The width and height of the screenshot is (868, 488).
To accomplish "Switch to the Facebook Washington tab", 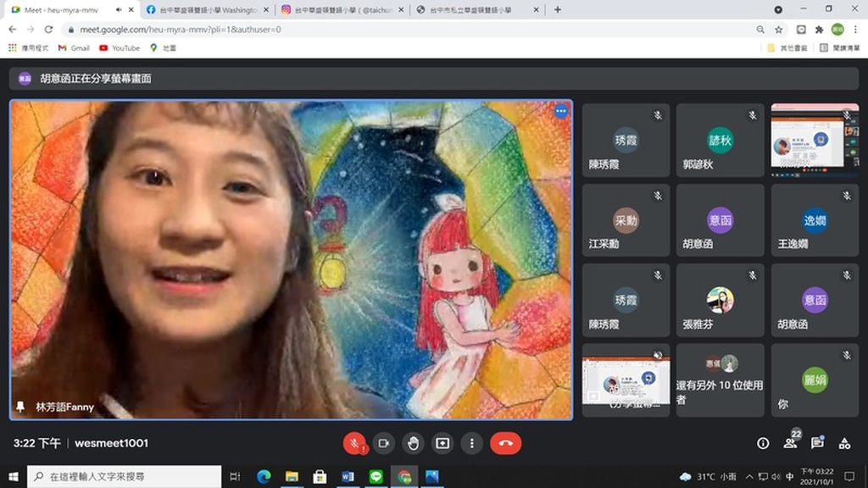I will (x=208, y=10).
